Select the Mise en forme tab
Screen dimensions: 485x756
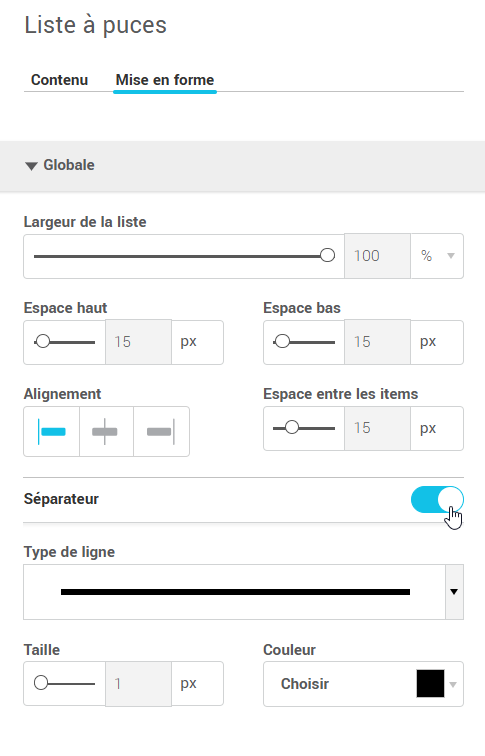[165, 80]
